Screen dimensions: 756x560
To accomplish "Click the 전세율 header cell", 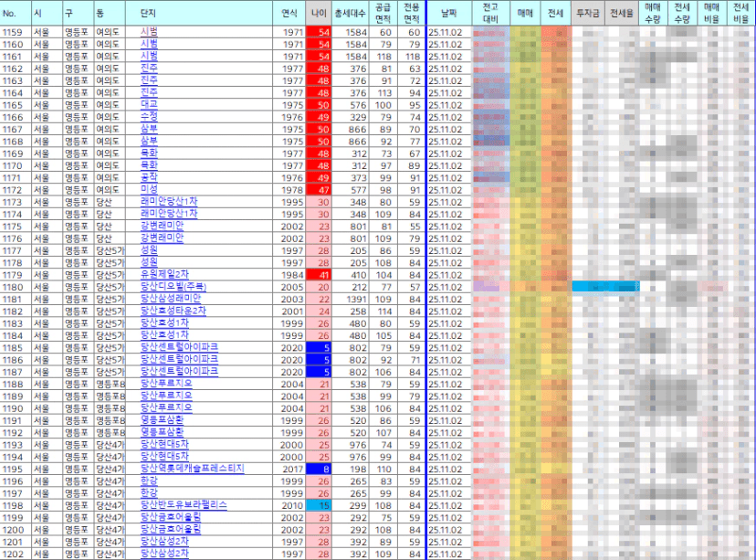I will pos(623,13).
